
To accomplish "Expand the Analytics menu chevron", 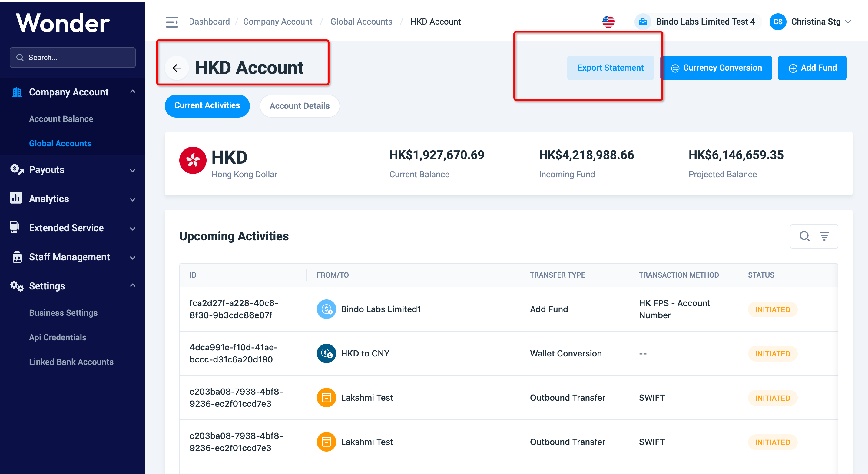I will 133,200.
